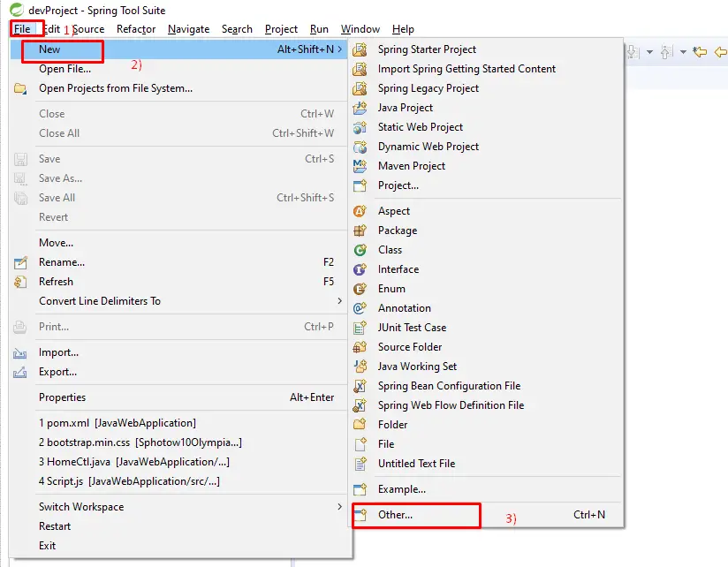This screenshot has height=567, width=728.
Task: Click the Maven Project icon
Action: coord(360,166)
